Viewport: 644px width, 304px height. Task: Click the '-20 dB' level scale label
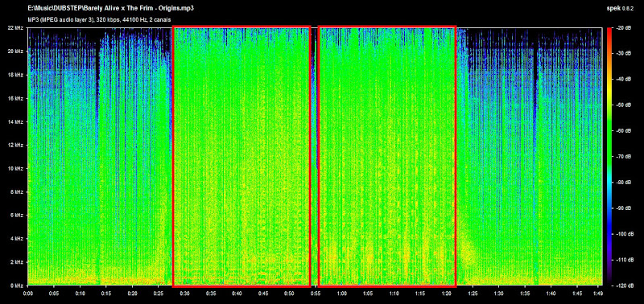(x=623, y=28)
